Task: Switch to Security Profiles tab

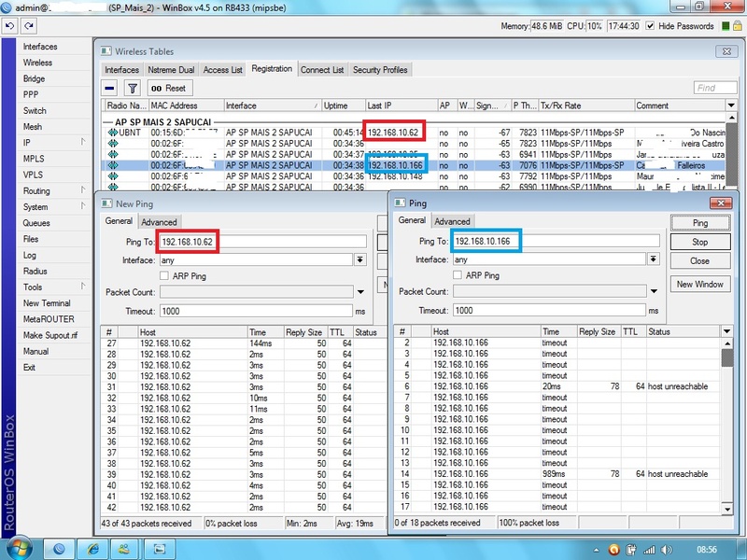Action: [x=380, y=69]
